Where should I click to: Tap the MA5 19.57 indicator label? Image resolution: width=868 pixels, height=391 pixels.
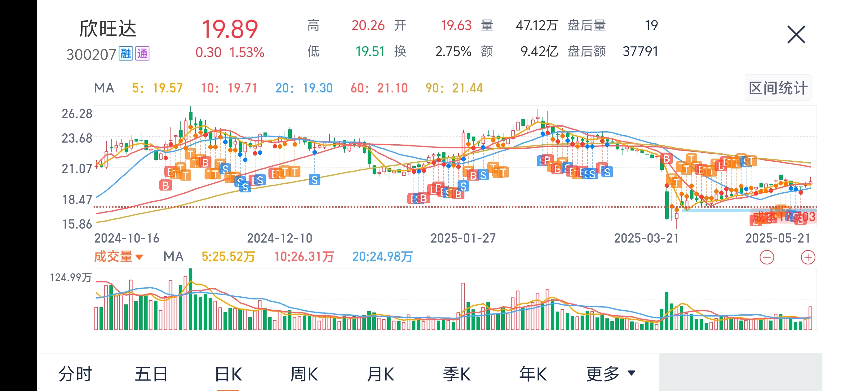[x=157, y=88]
